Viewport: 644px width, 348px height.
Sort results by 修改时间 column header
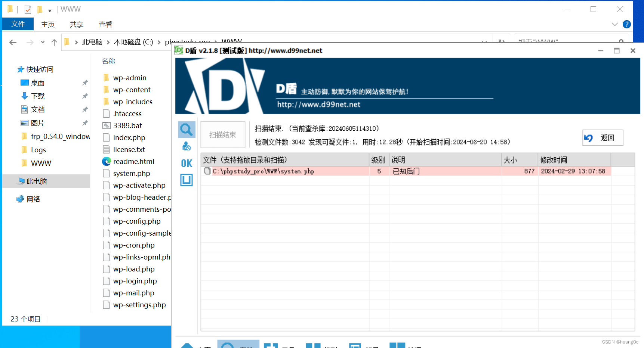pos(574,160)
